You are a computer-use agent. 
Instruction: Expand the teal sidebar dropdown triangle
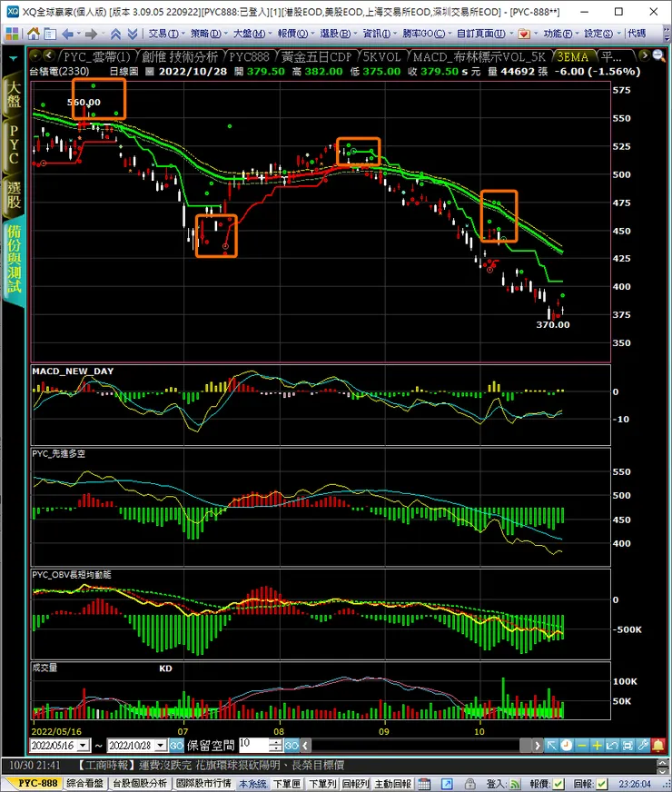pos(13,59)
